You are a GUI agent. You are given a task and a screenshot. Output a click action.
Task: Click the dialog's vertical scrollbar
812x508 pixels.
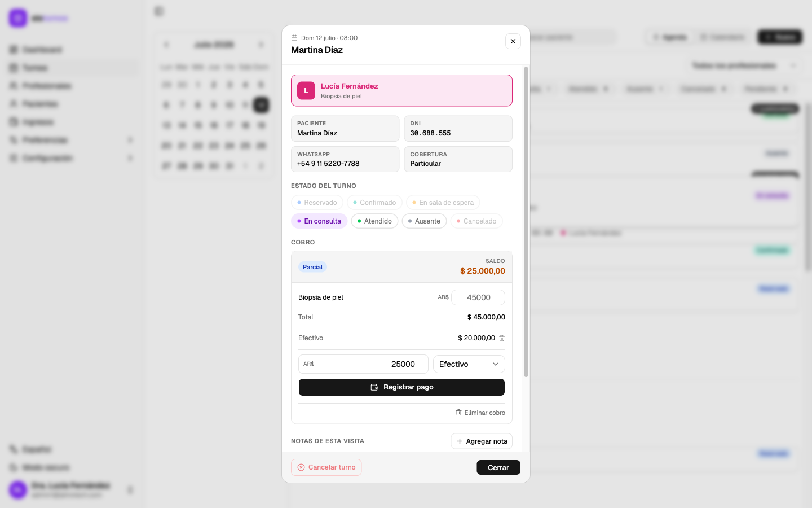[526, 222]
